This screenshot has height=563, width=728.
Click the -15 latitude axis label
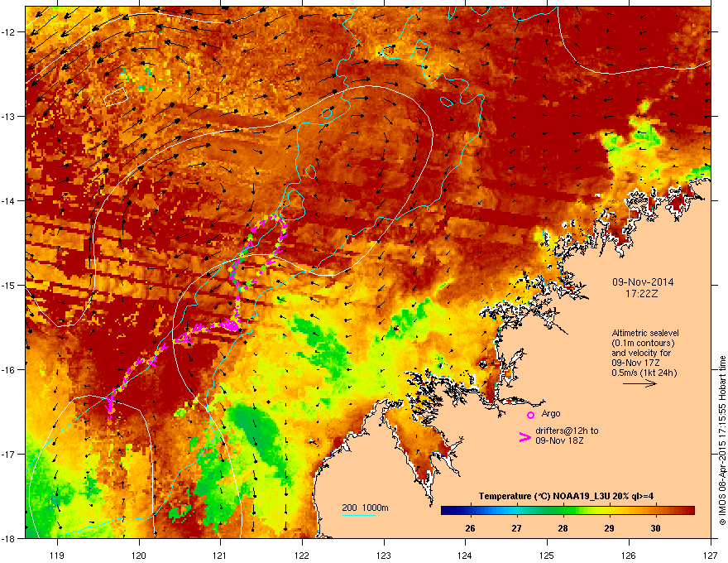(8, 285)
